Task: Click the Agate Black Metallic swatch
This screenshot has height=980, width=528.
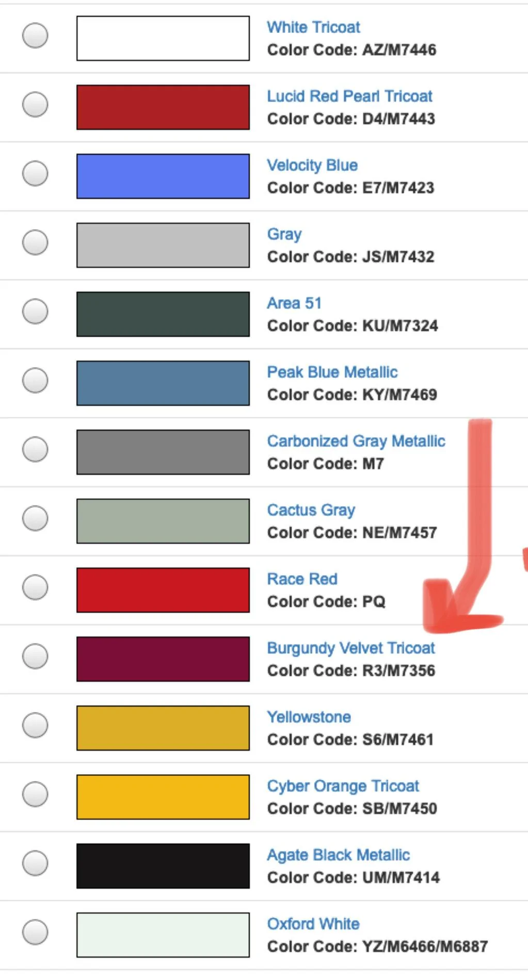Action: click(x=163, y=866)
